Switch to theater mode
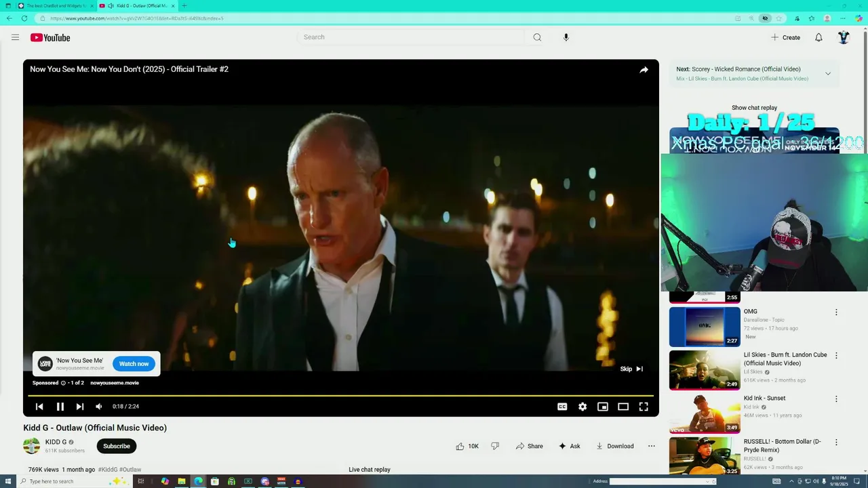Viewport: 868px width, 488px height. tap(623, 407)
